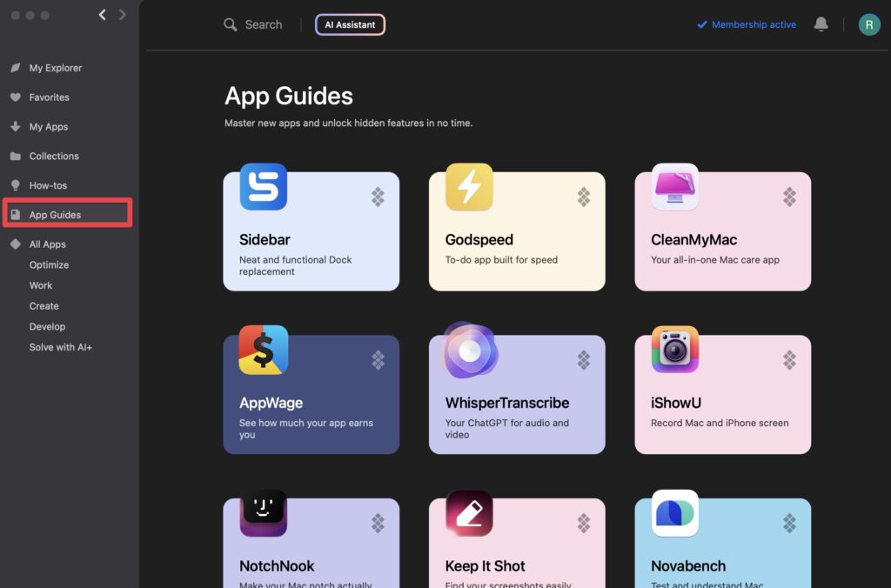Click the Keep It Shot app icon
Image resolution: width=891 pixels, height=588 pixels.
click(469, 513)
